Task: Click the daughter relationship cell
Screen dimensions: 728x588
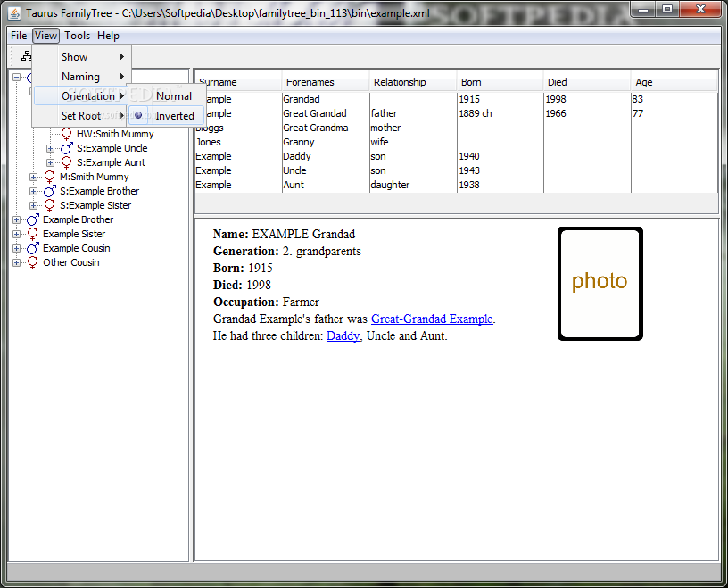Action: click(x=413, y=185)
